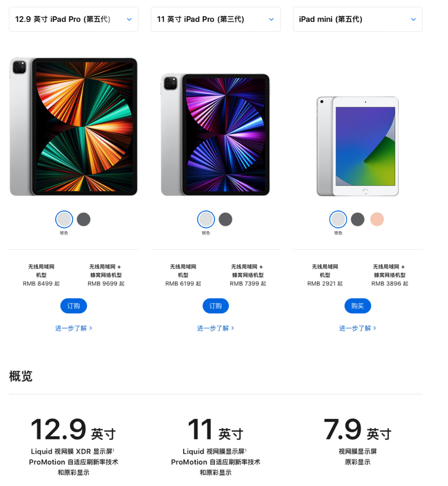Click the 11-inch iPad Pro product image

click(x=215, y=134)
